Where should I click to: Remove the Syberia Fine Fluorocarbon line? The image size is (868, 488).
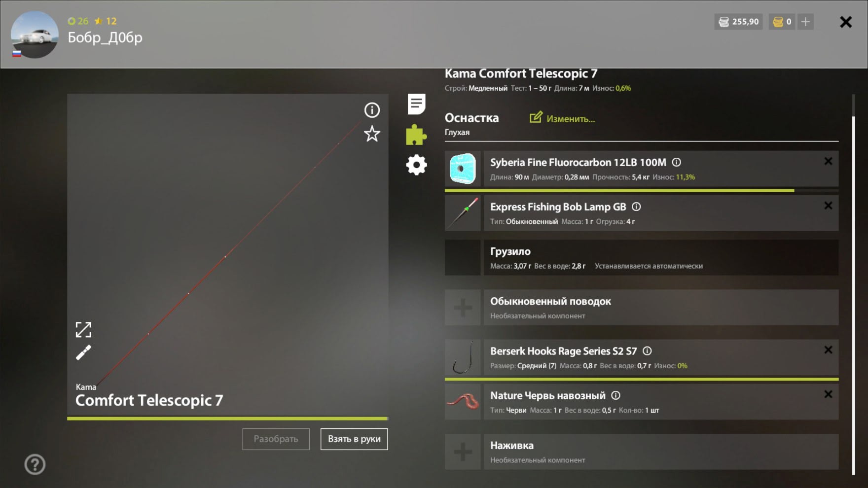pyautogui.click(x=828, y=161)
